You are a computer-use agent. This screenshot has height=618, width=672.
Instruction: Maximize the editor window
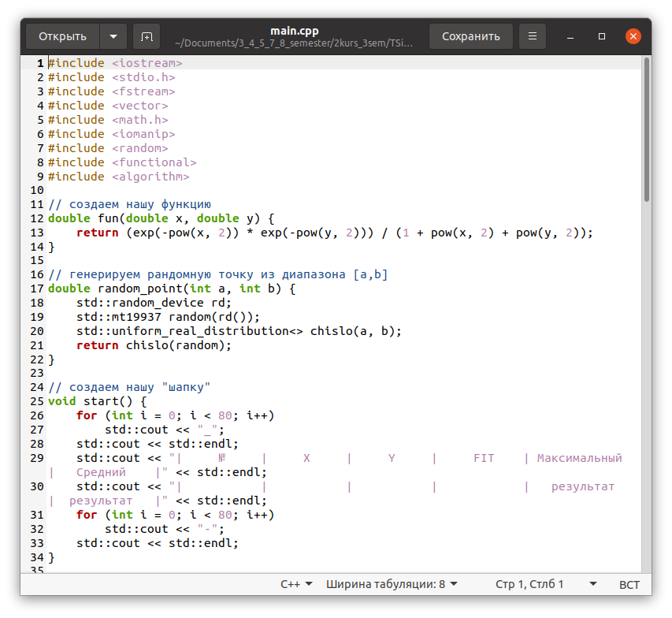[x=601, y=36]
